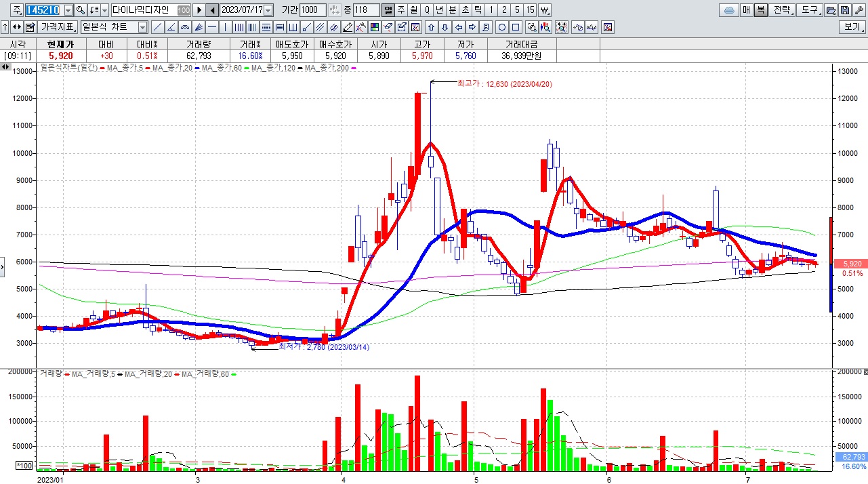
Task: Click the 거래량 volume panel label
Action: [x=50, y=374]
